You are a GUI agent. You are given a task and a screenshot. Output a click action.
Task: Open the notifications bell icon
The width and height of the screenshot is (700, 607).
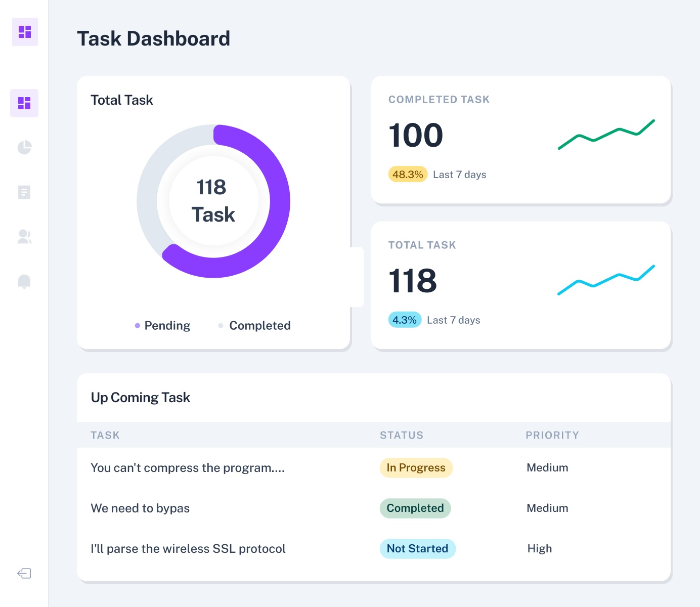(24, 281)
